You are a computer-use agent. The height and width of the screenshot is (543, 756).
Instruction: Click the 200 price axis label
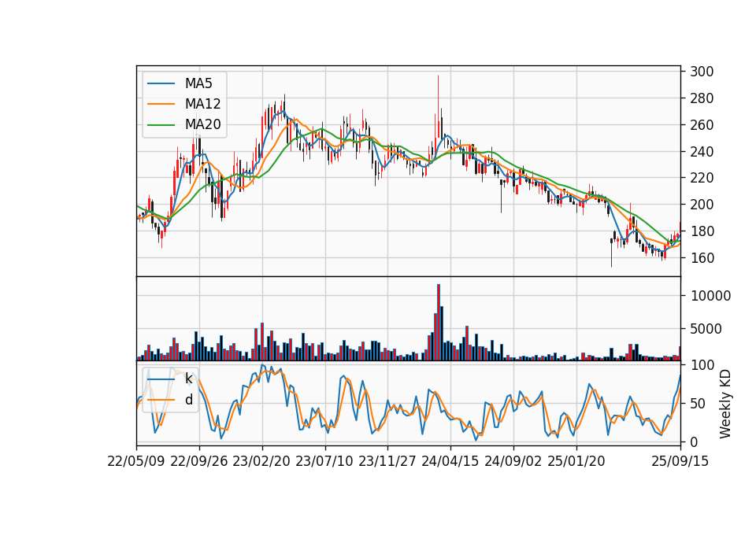point(702,205)
